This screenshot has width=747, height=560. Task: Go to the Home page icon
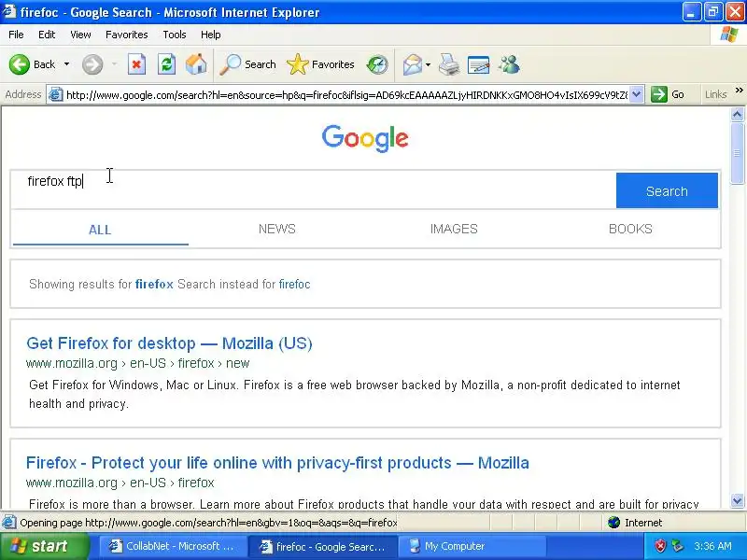pos(196,64)
